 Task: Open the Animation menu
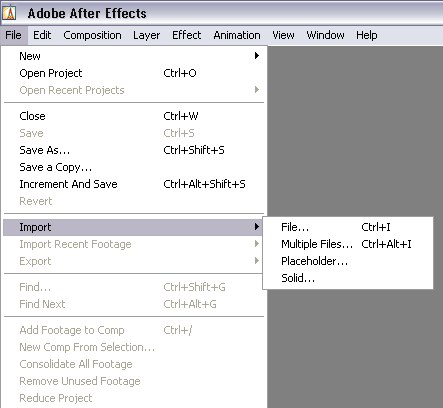(237, 35)
